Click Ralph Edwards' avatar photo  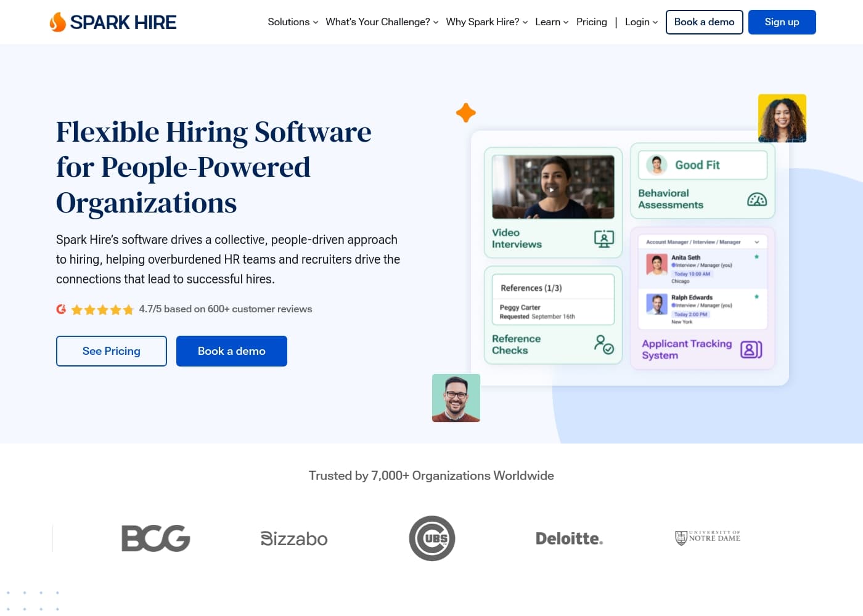coord(656,304)
